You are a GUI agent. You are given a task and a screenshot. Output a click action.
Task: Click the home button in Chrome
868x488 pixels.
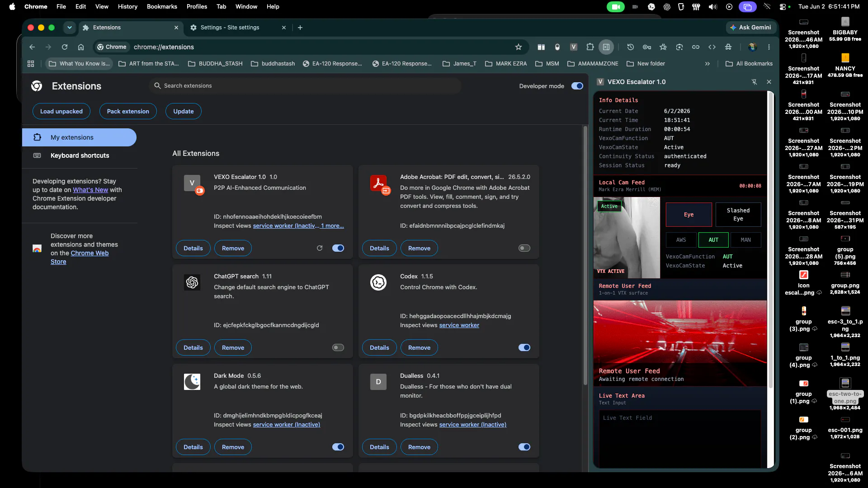pos(81,47)
